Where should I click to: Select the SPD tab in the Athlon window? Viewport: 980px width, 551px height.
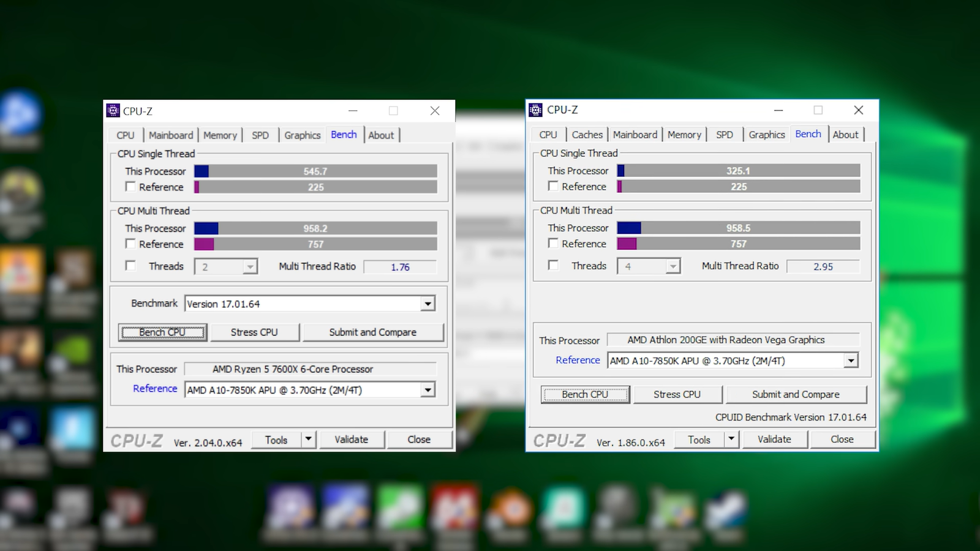724,135
